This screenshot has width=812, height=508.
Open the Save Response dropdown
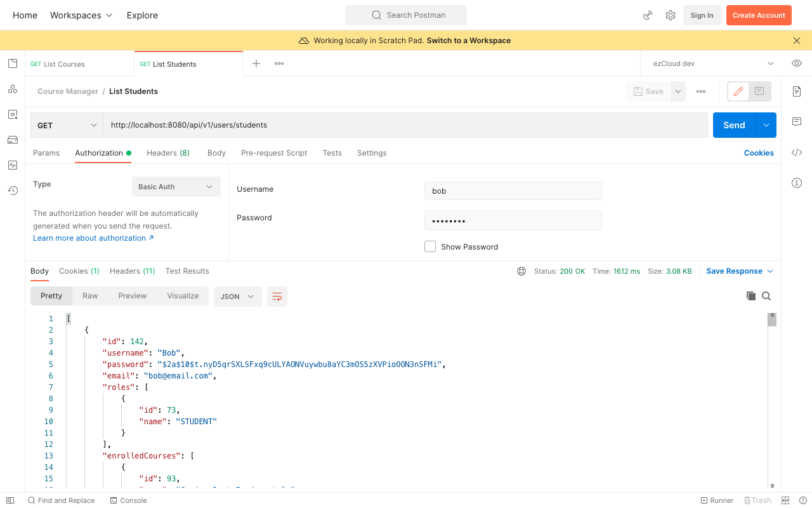point(740,271)
